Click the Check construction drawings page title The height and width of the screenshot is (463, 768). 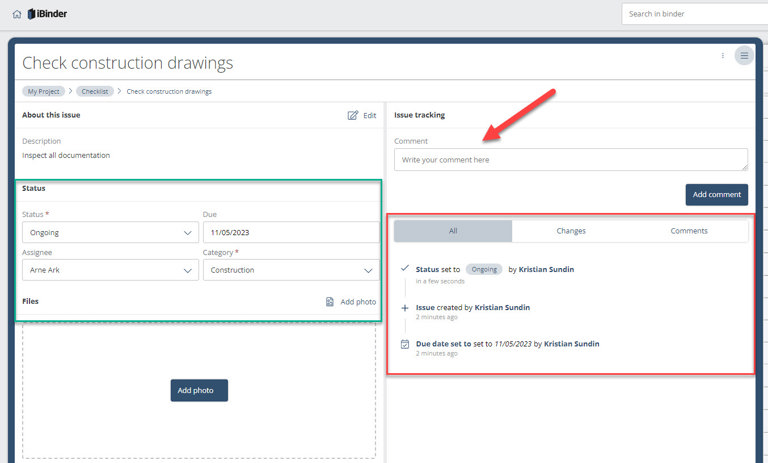[x=127, y=63]
